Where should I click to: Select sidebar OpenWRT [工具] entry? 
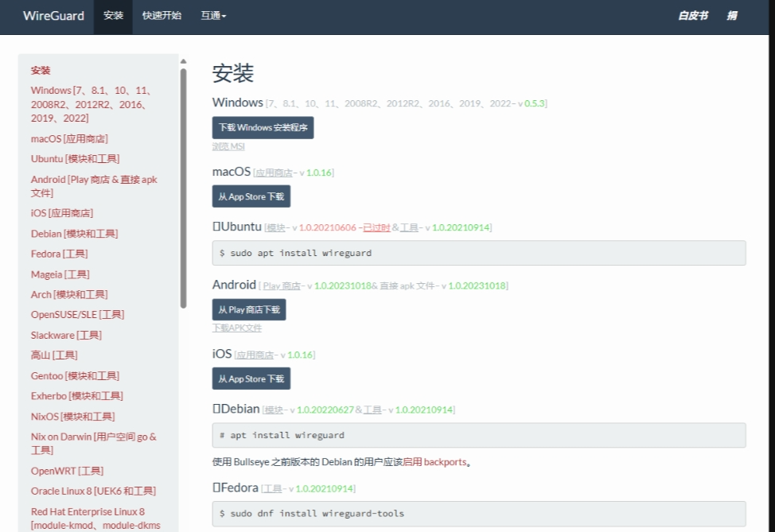click(x=67, y=471)
